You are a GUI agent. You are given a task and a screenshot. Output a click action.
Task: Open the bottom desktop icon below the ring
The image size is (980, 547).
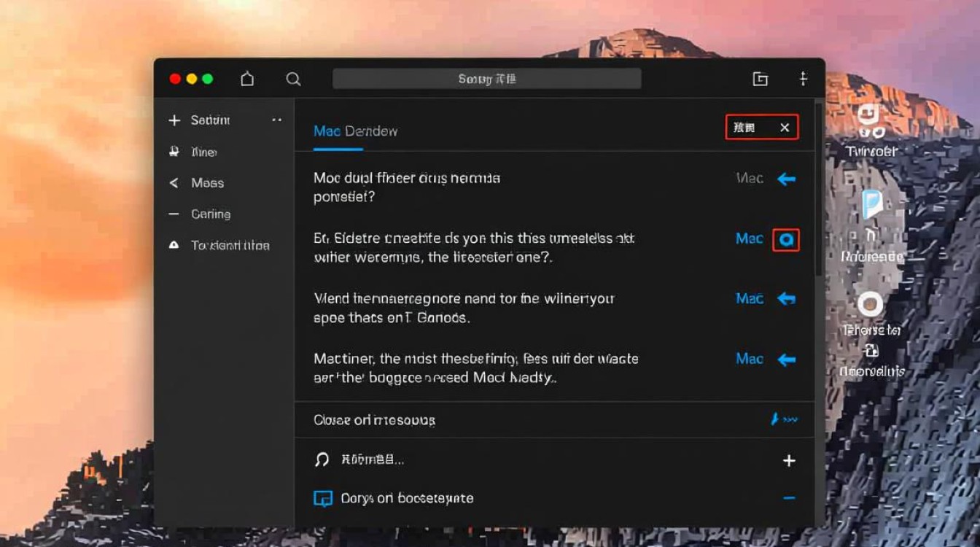tap(871, 352)
